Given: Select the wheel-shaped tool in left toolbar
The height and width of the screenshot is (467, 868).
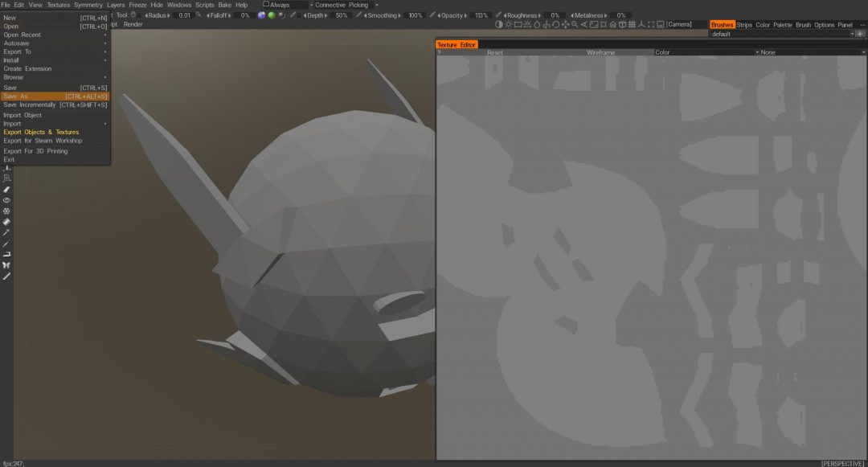Looking at the screenshot, I should [x=6, y=211].
